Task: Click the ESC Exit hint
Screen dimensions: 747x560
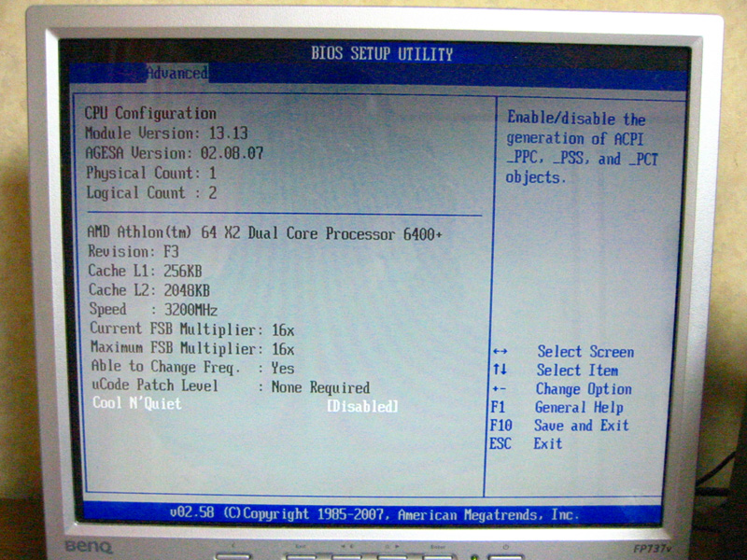Action: [526, 444]
